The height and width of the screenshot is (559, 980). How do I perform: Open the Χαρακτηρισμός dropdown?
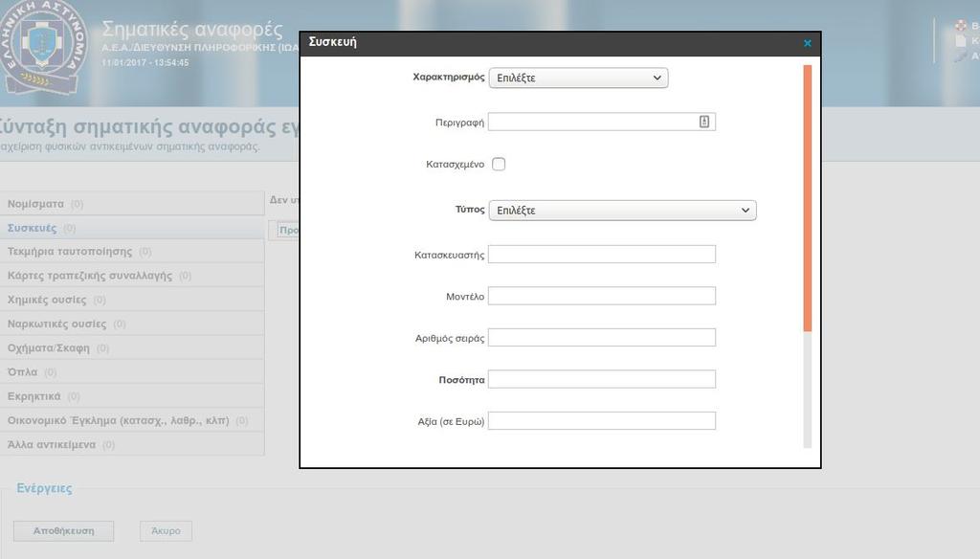click(578, 78)
